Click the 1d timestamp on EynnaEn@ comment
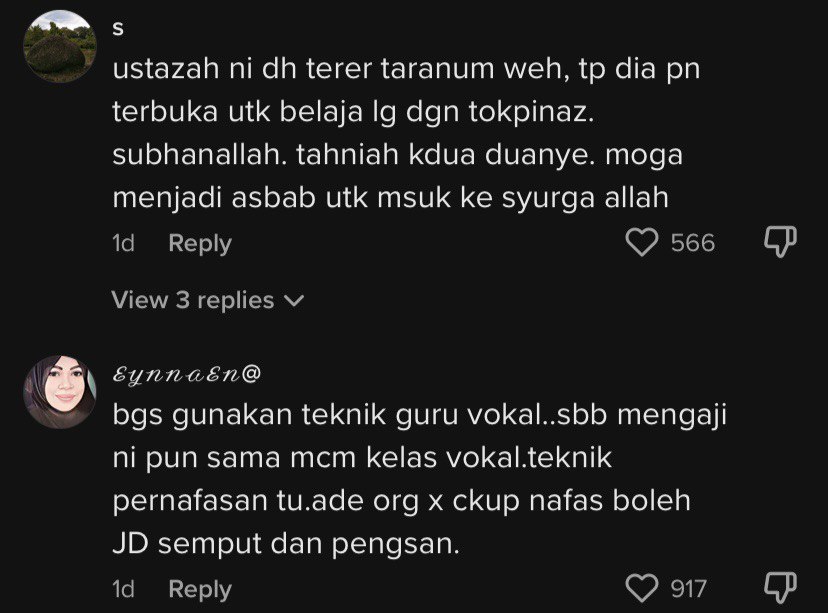 point(124,589)
